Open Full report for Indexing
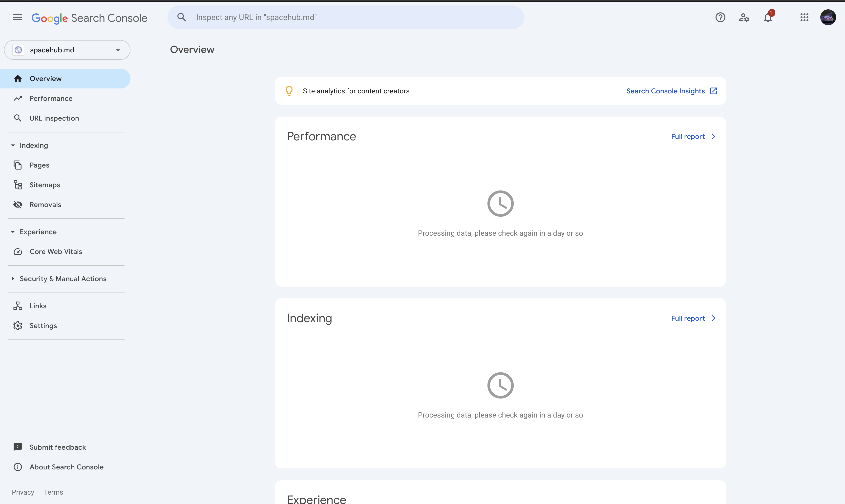 click(688, 318)
